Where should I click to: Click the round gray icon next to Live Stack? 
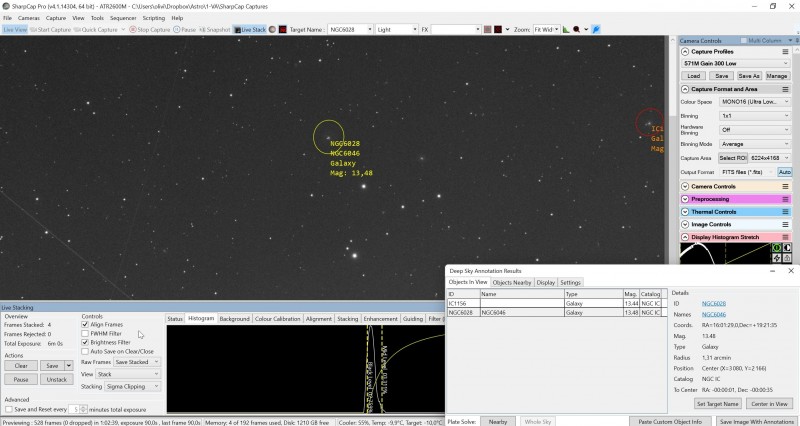click(272, 30)
